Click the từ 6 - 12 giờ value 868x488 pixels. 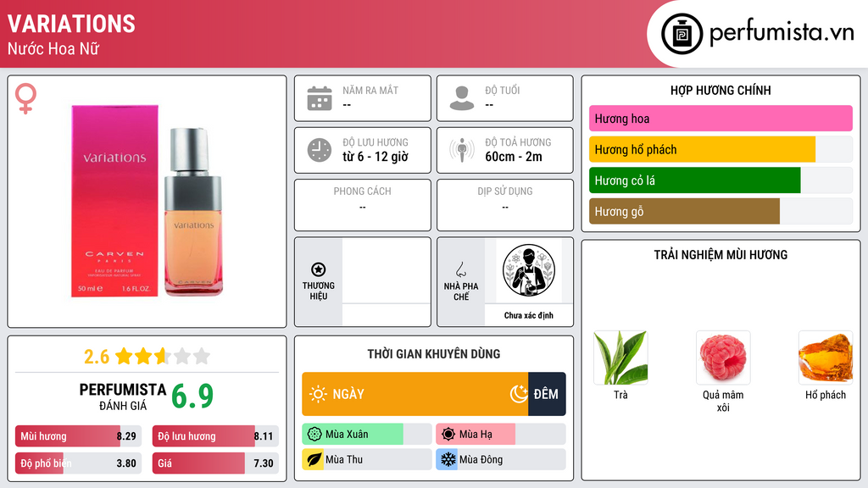click(x=376, y=157)
